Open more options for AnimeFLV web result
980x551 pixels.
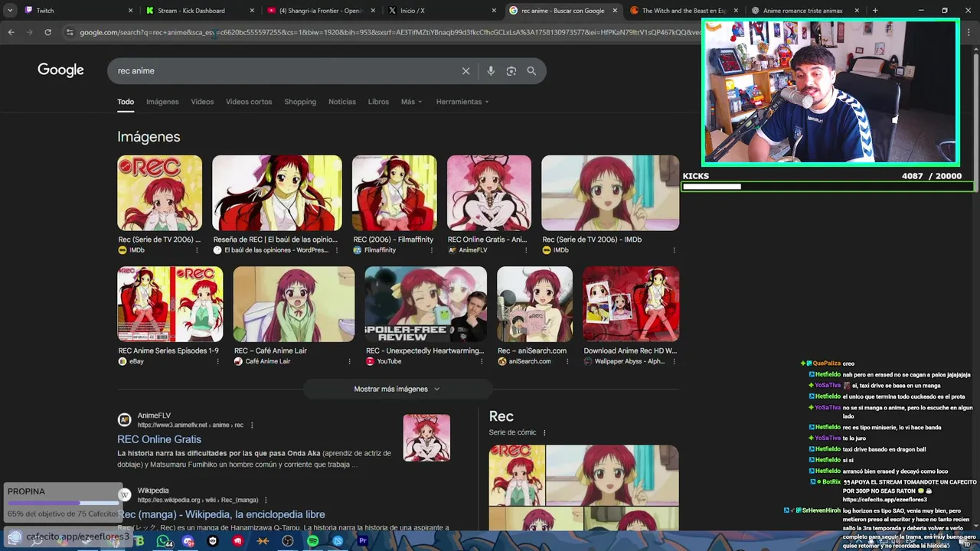tap(252, 425)
